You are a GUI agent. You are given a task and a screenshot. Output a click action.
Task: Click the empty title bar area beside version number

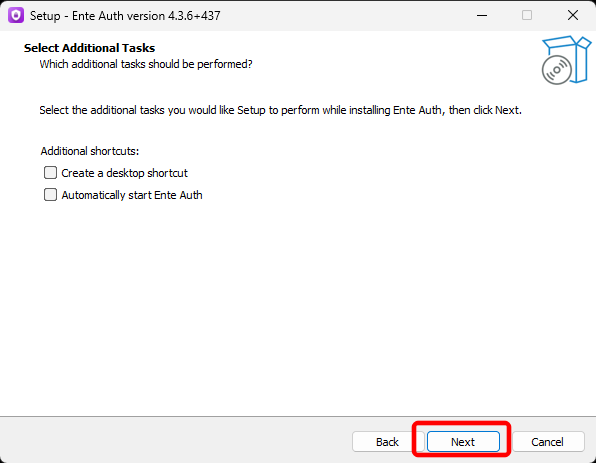tap(342, 16)
